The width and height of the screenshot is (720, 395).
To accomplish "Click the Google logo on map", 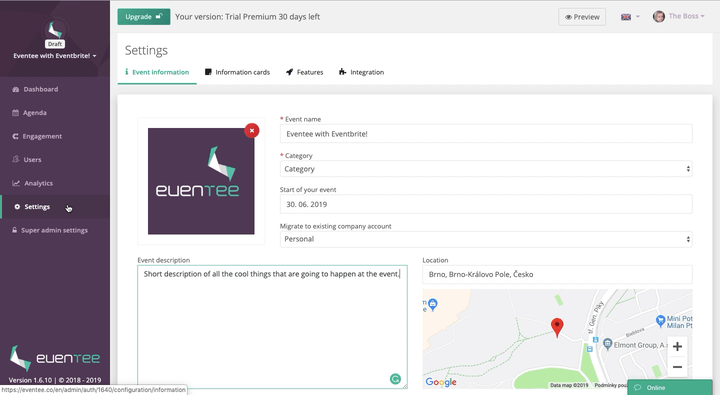I will pos(441,382).
